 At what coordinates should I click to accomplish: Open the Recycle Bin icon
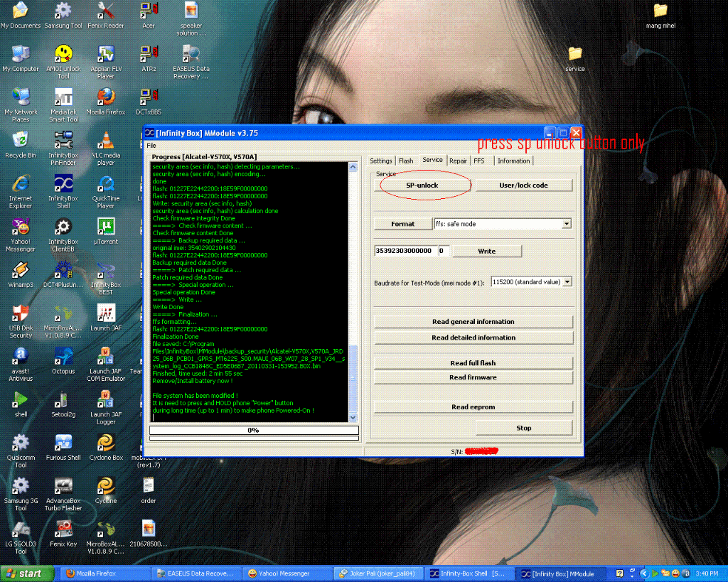click(x=21, y=141)
